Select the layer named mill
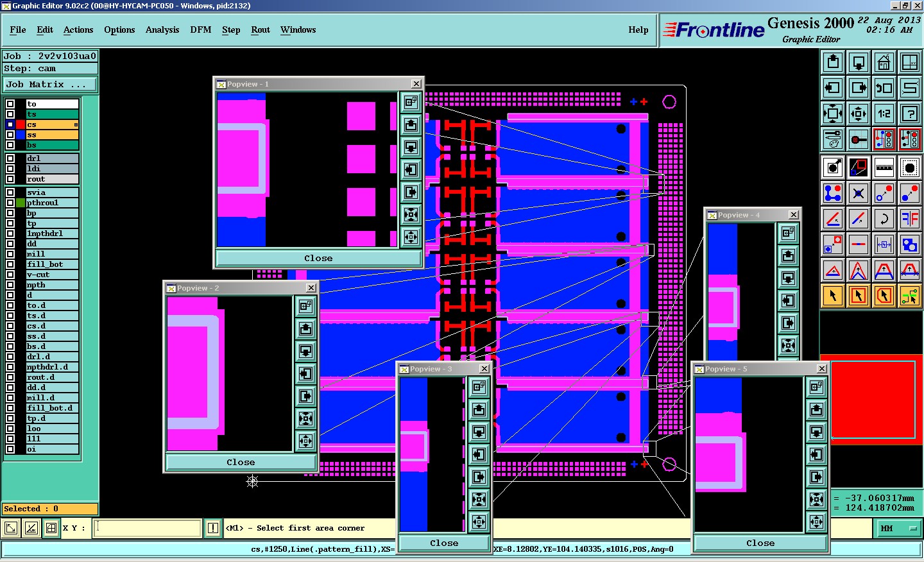This screenshot has height=562, width=924. click(52, 254)
